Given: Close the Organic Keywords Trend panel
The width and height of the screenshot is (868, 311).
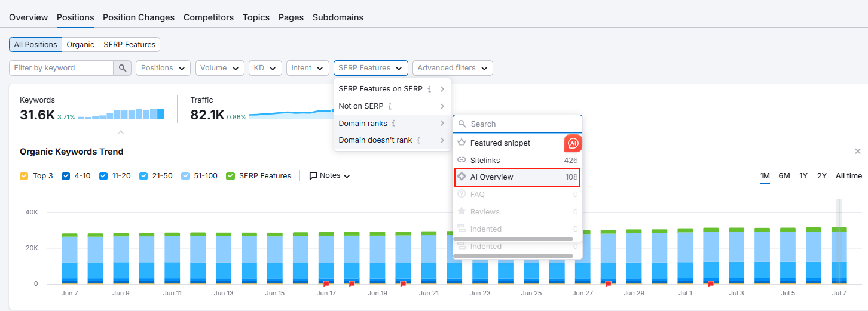Looking at the screenshot, I should point(858,152).
